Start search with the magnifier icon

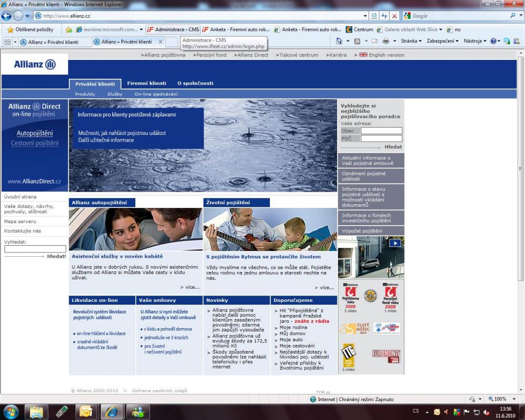512,15
